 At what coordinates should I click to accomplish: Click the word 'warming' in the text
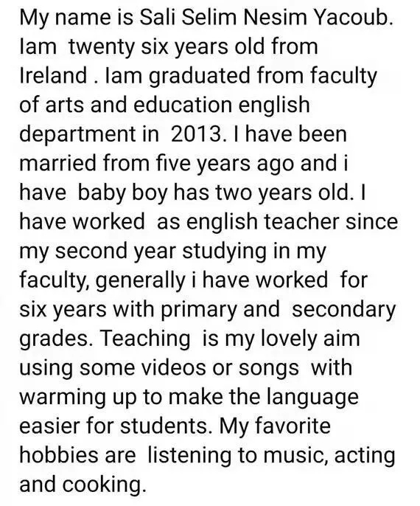click(x=63, y=398)
